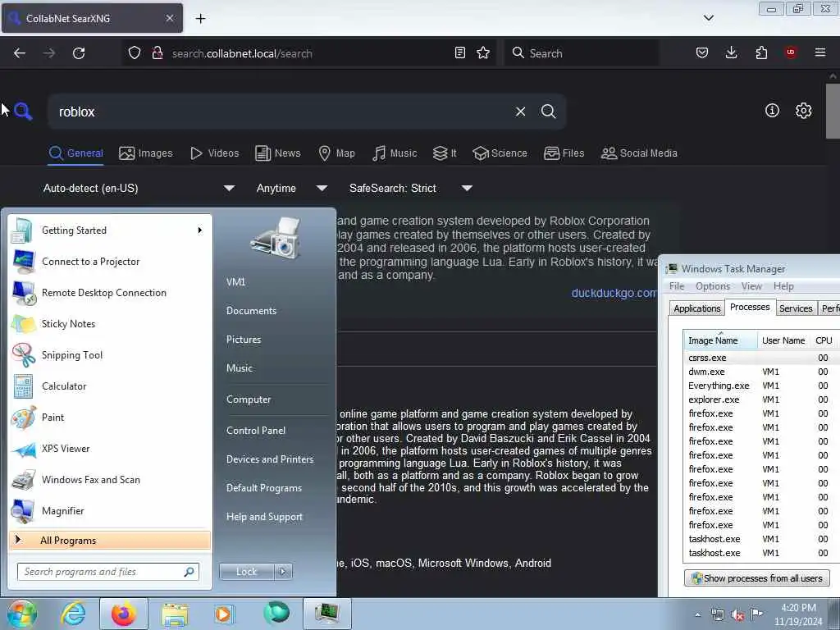Image resolution: width=840 pixels, height=630 pixels.
Task: Expand the SafeSearch: Strict dropdown
Action: (410, 188)
